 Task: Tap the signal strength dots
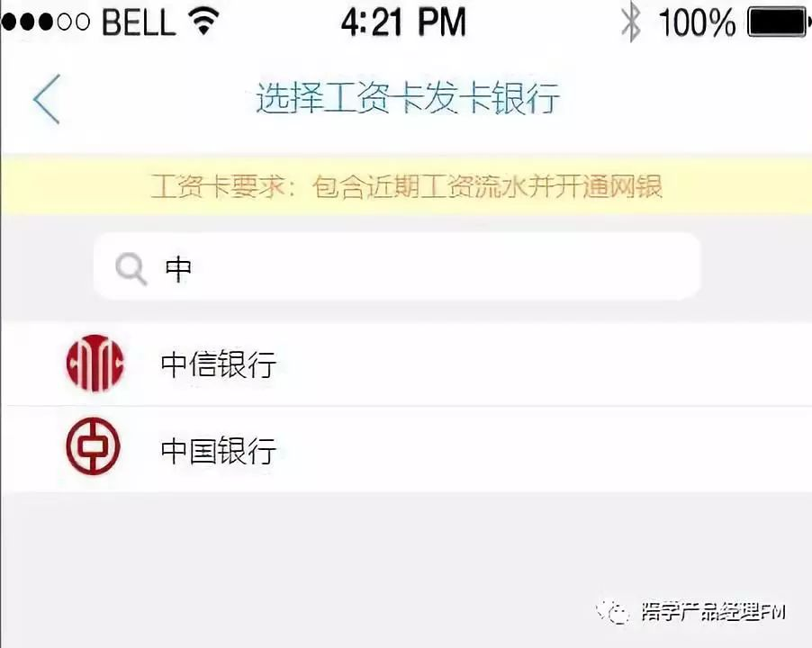(x=45, y=22)
